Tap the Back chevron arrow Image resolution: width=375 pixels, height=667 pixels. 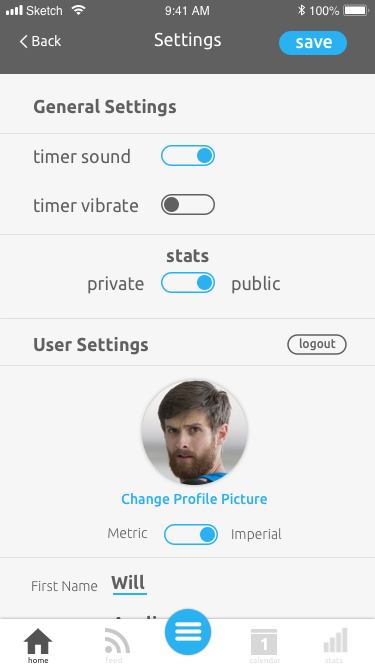[x=23, y=41]
